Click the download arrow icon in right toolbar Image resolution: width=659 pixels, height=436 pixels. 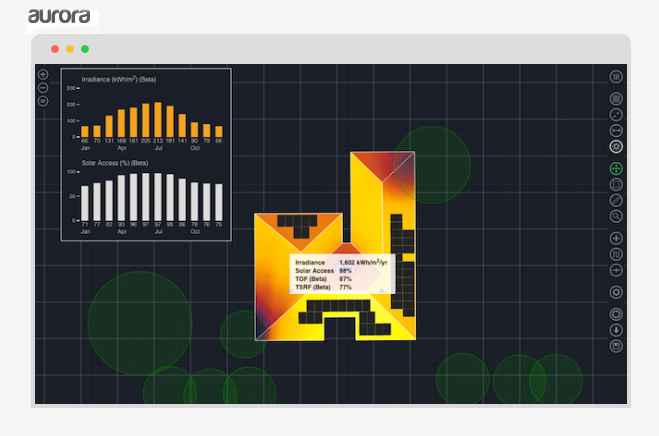tap(616, 330)
